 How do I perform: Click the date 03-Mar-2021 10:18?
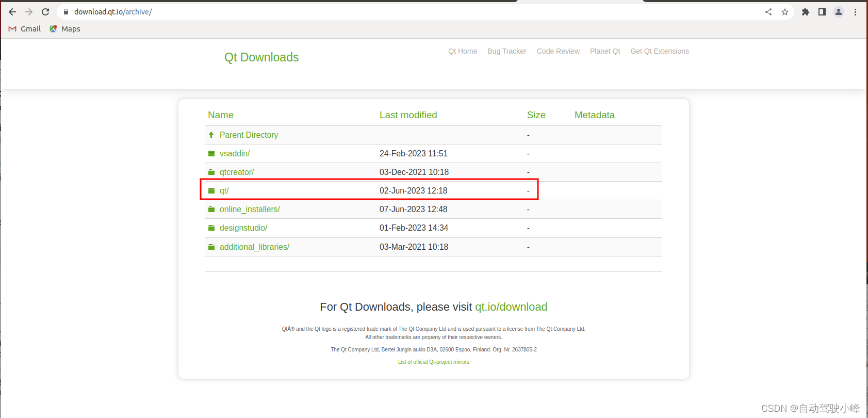[414, 247]
